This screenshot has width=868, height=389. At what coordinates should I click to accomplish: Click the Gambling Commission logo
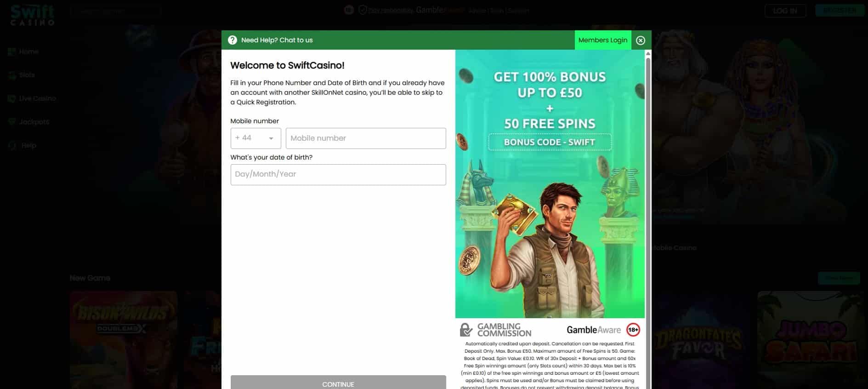tap(495, 330)
